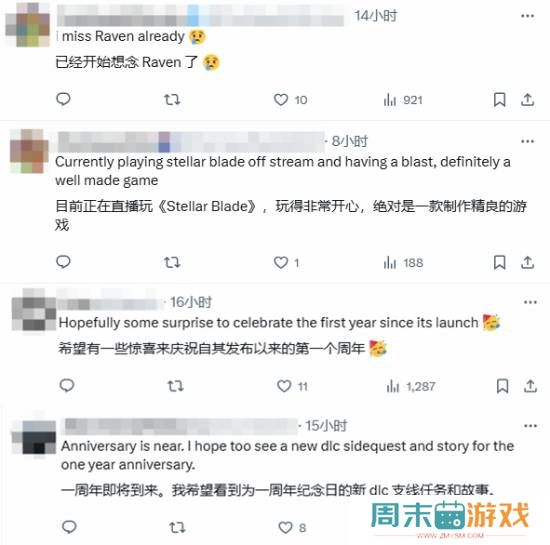The width and height of the screenshot is (550, 545).
Task: Retweet the 'well made game' post
Action: (x=172, y=262)
